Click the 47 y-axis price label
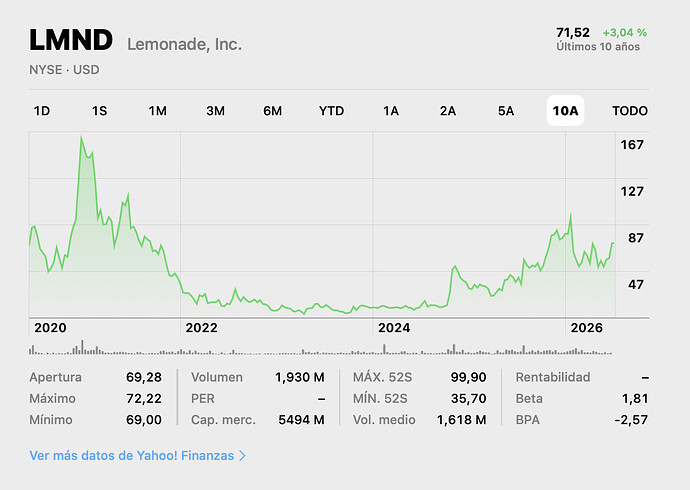The width and height of the screenshot is (690, 490). click(x=635, y=285)
